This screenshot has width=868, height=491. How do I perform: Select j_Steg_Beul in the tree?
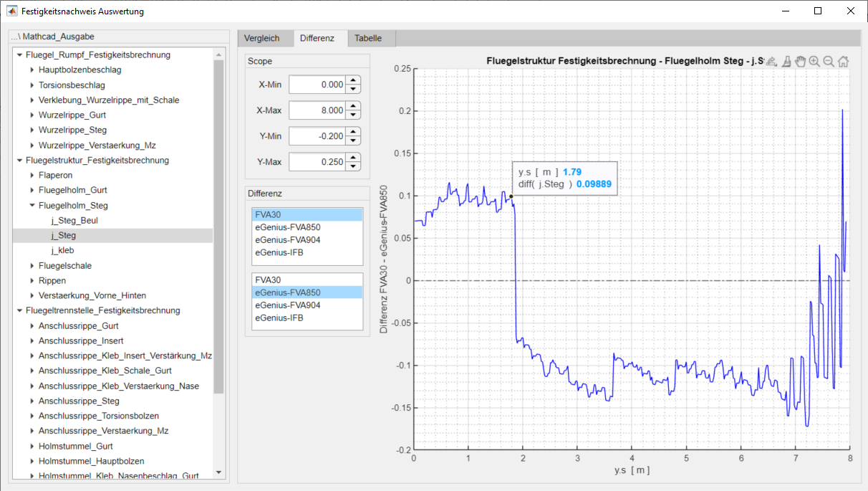pos(74,221)
